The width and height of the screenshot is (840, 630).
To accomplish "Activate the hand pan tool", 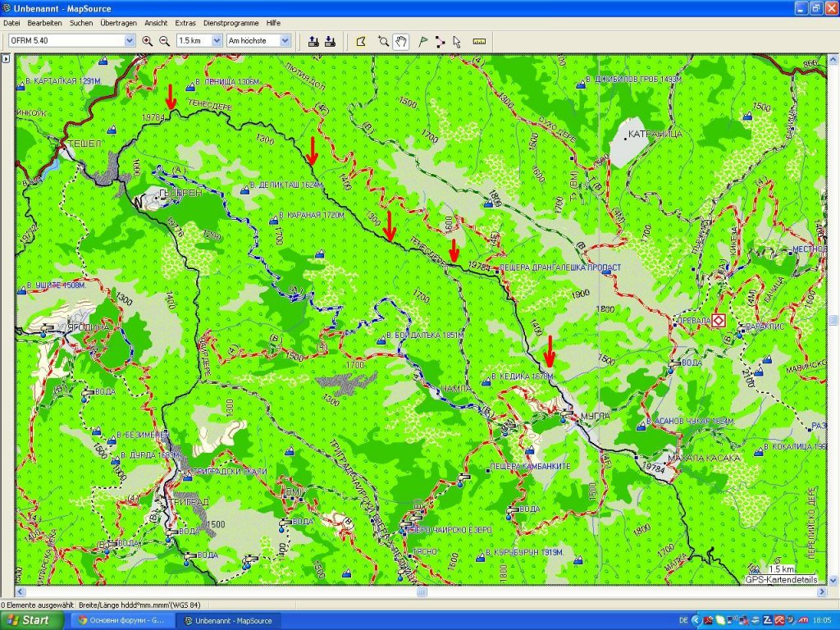I will [401, 40].
